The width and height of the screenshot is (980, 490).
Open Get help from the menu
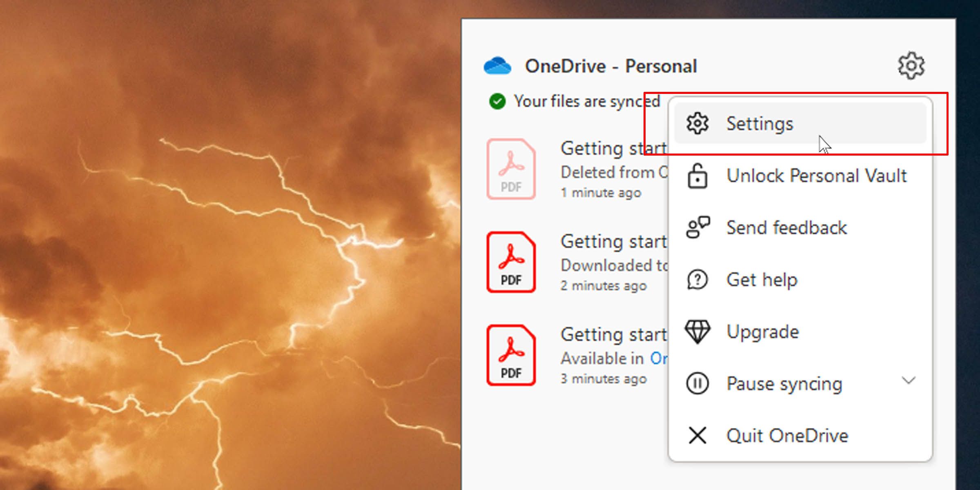click(x=762, y=279)
